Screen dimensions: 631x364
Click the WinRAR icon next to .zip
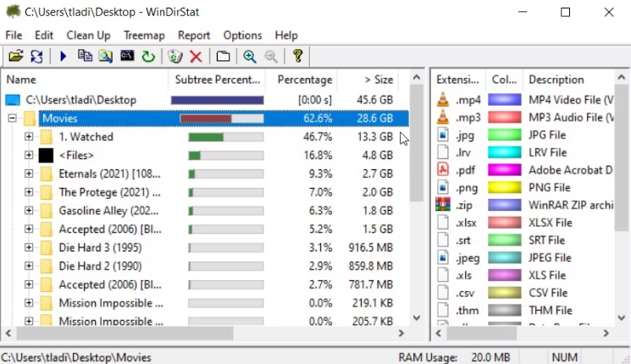[443, 205]
